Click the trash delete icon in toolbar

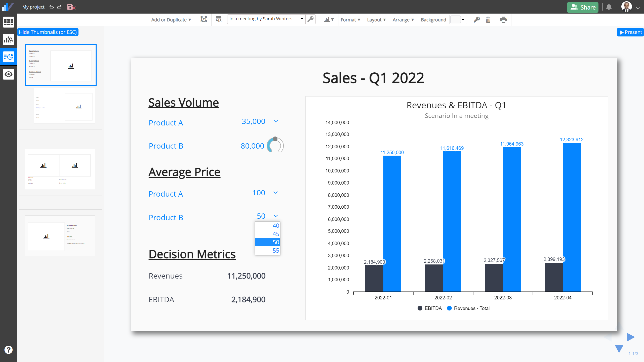[488, 20]
